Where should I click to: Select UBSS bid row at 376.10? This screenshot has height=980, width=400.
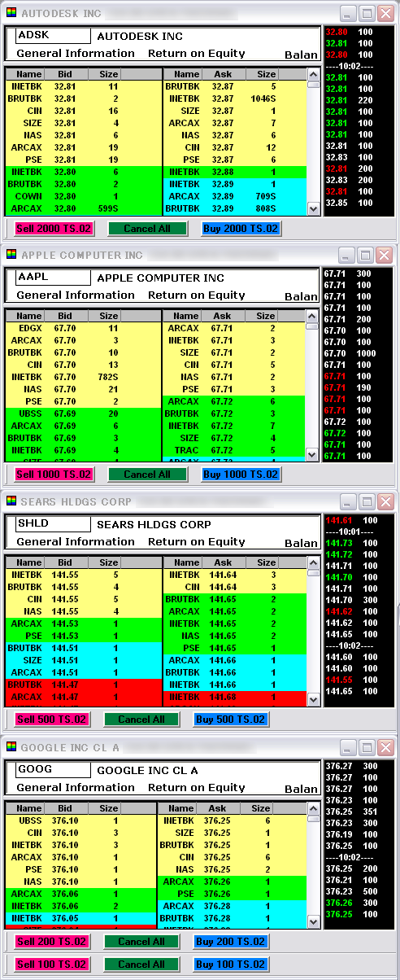tap(83, 820)
